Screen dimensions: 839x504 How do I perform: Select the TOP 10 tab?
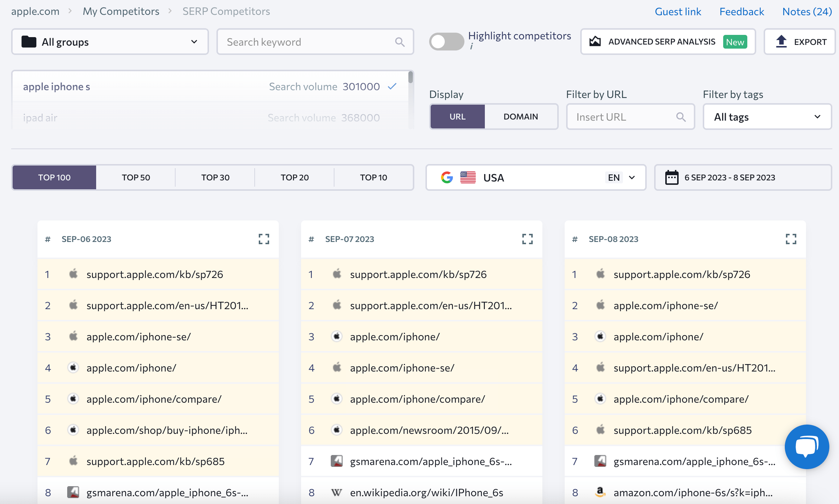click(373, 177)
